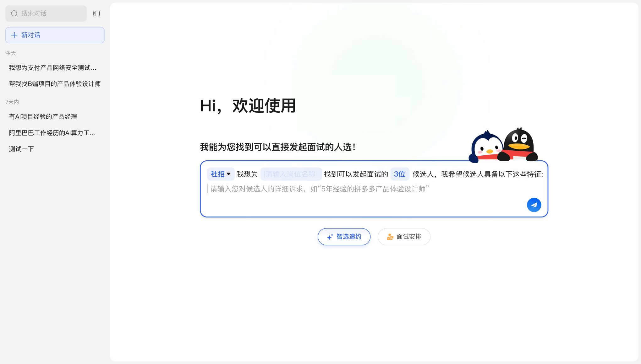The width and height of the screenshot is (641, 364).
Task: Click the search magnifier icon
Action: point(14,13)
